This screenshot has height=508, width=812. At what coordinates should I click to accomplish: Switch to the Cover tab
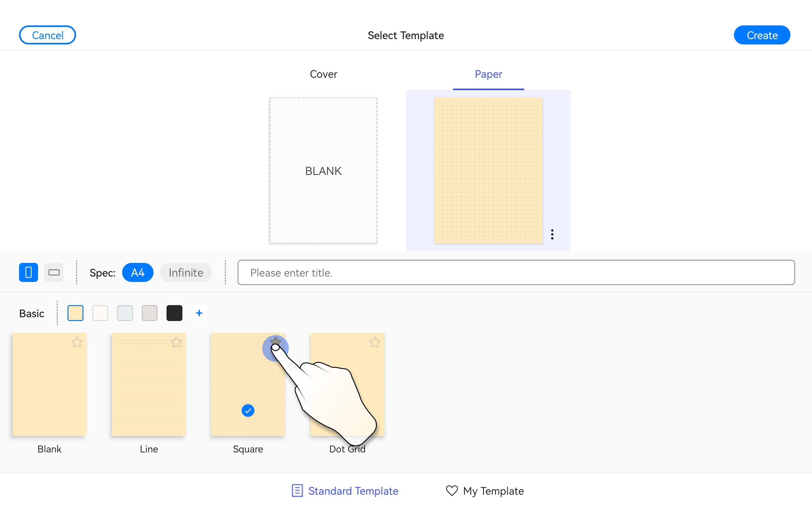[324, 74]
